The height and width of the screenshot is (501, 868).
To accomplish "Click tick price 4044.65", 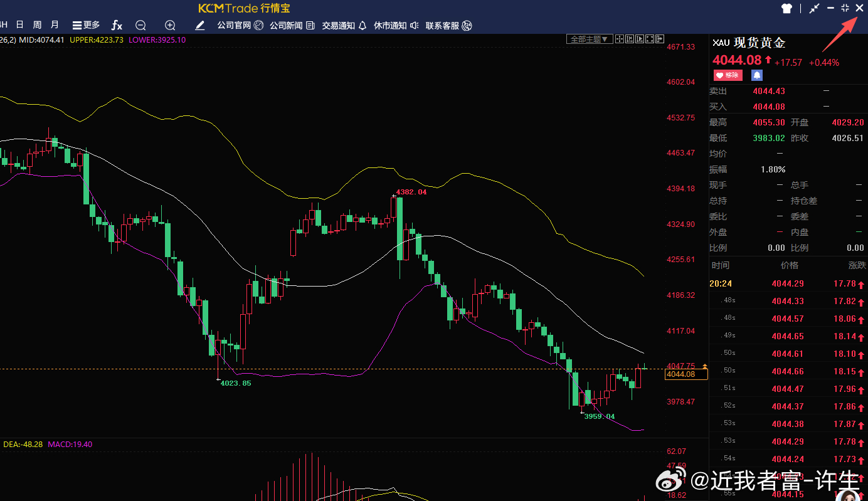I will point(788,336).
